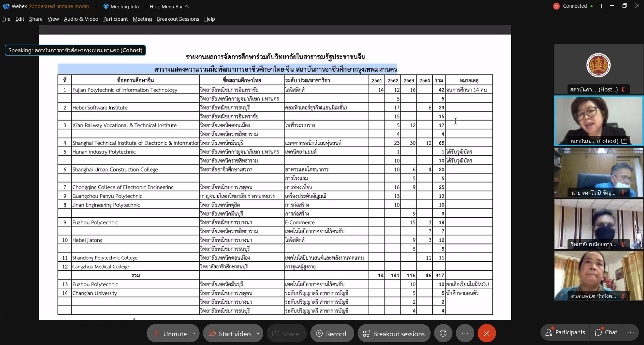Open the Participants panel

tap(565, 332)
